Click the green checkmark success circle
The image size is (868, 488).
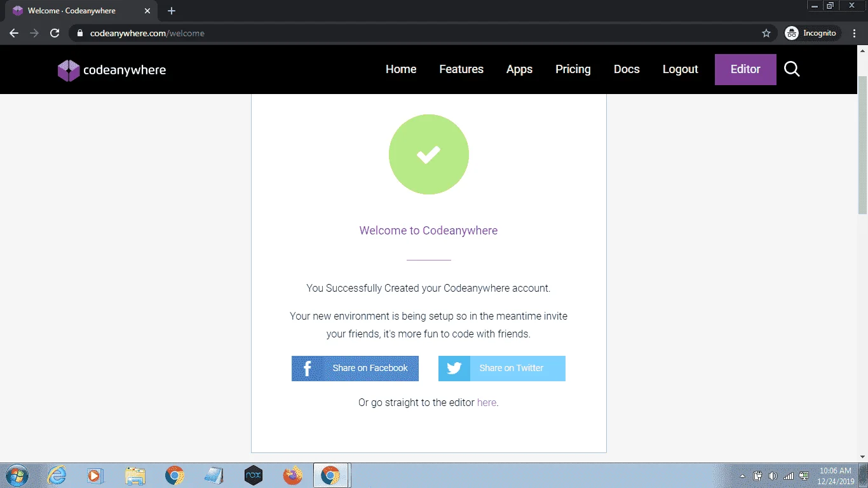pyautogui.click(x=429, y=154)
